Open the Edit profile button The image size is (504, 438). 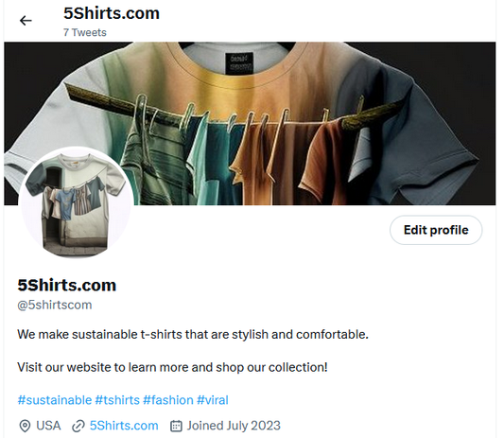pyautogui.click(x=436, y=230)
